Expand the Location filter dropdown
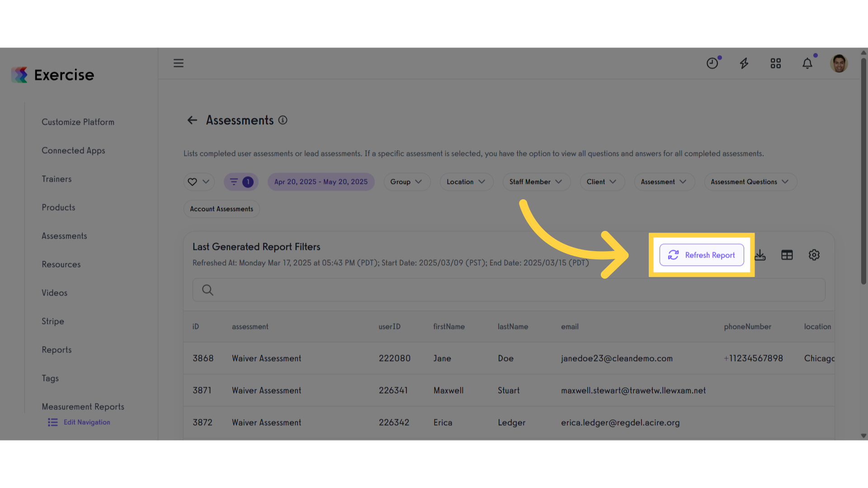 (466, 182)
